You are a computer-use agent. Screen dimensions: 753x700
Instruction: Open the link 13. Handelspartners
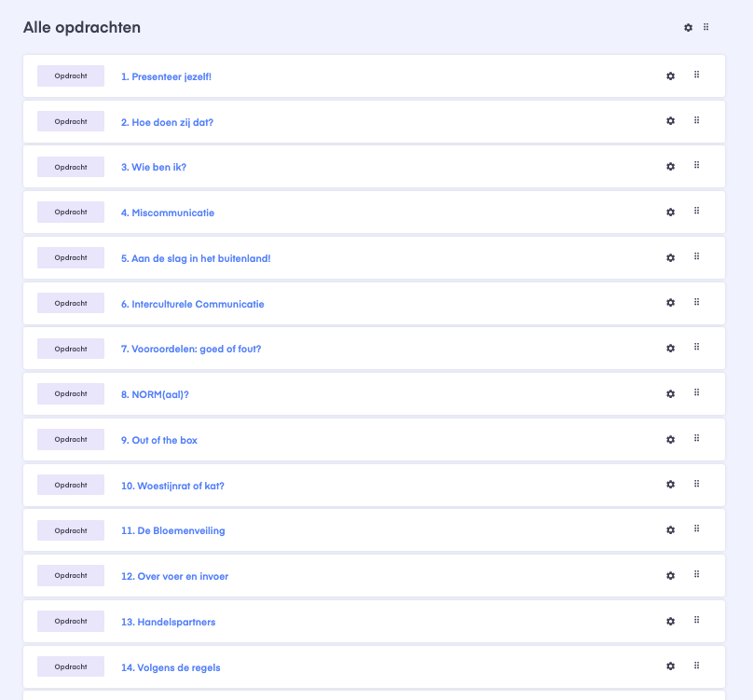[168, 622]
